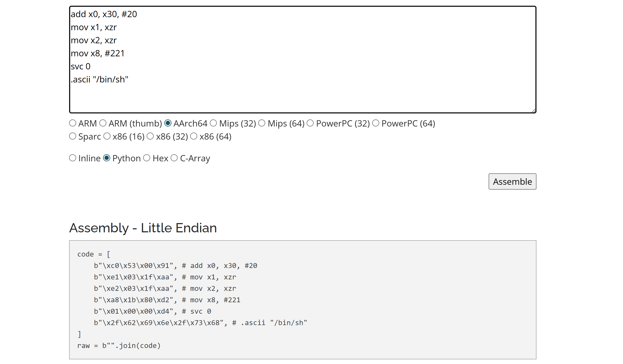The image size is (623, 364).
Task: Click the Assembly - Little Endian heading
Action: (143, 228)
